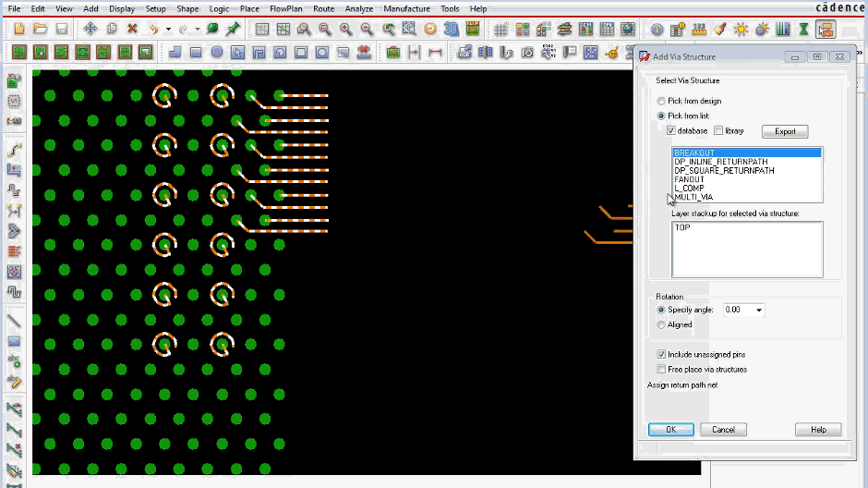Click the camera snapshot icon
868x488 pixels.
tap(527, 52)
